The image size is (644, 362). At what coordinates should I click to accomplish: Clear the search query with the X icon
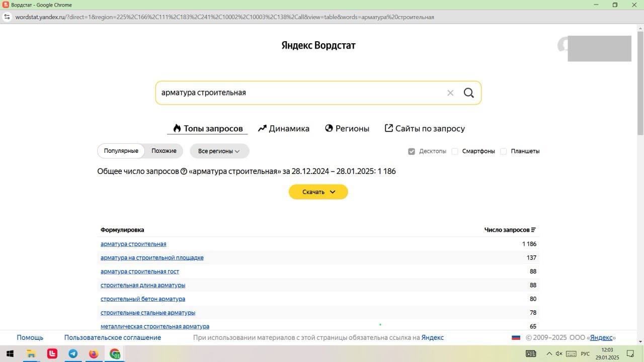point(450,93)
